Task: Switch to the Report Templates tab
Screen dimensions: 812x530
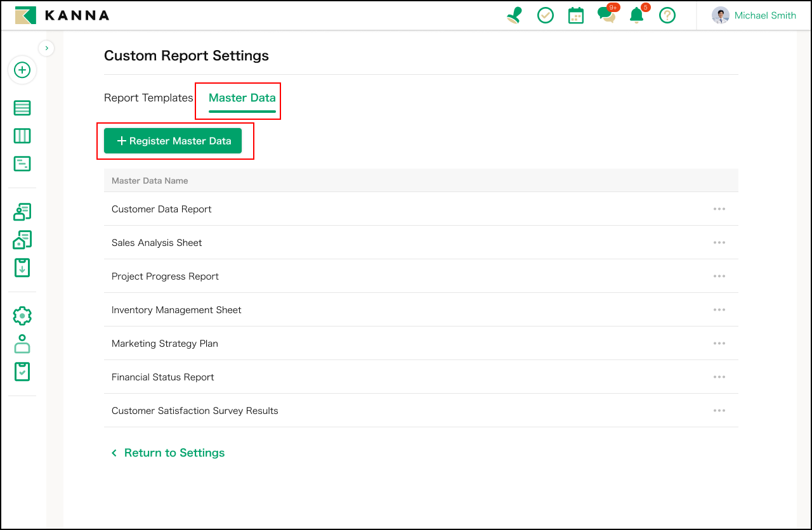Action: 148,98
